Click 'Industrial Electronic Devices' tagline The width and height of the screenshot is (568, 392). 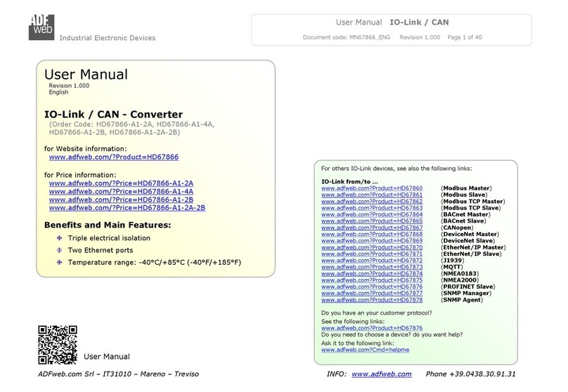point(108,38)
